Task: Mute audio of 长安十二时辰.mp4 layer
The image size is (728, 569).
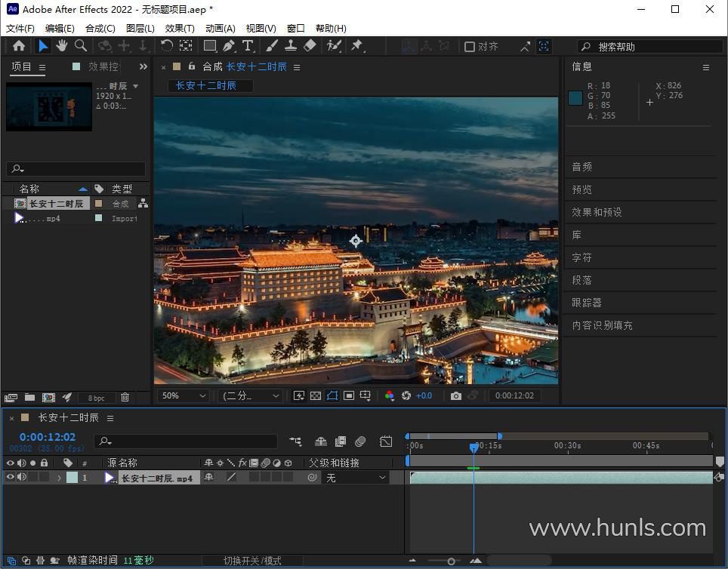Action: (22, 477)
